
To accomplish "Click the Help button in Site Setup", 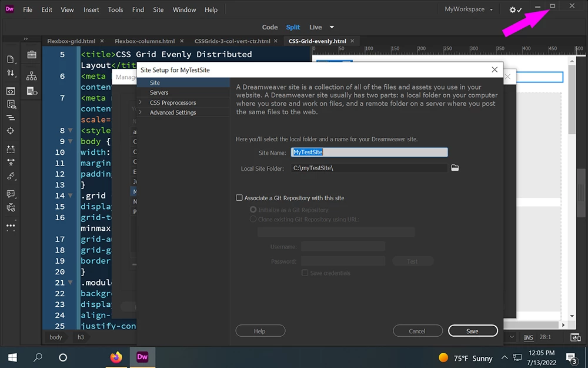I will tap(260, 331).
